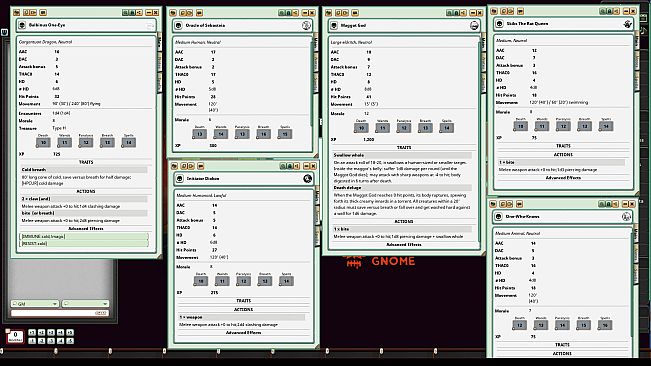651x366 pixels.
Task: Open the chat mode dropdown next to GM
Action: (85, 304)
